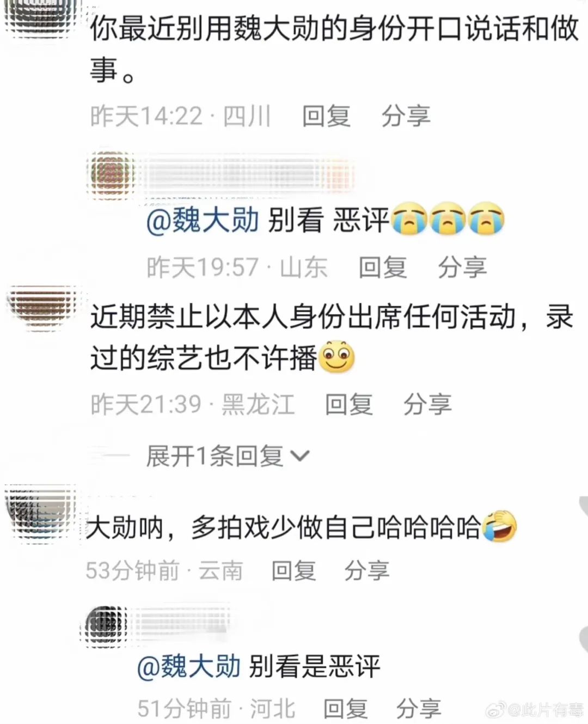Click 回复 under the 四川 comment

tap(326, 116)
